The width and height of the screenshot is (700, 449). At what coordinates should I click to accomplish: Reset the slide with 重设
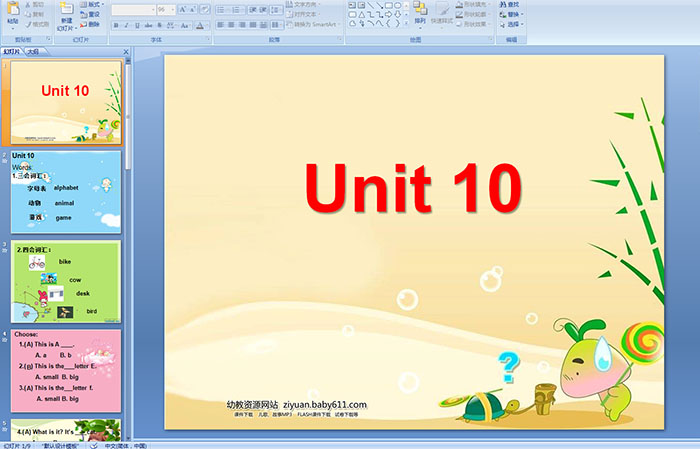click(x=90, y=14)
